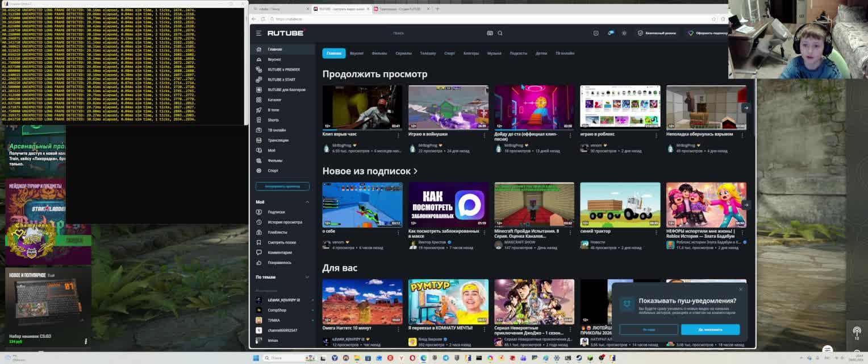
Task: Accept push notifications with the blue button
Action: (710, 330)
